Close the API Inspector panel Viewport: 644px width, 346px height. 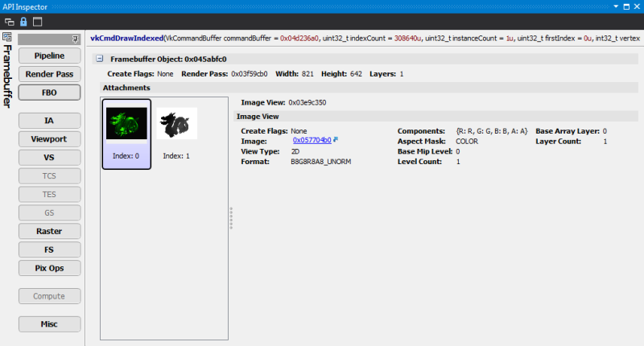pos(637,6)
